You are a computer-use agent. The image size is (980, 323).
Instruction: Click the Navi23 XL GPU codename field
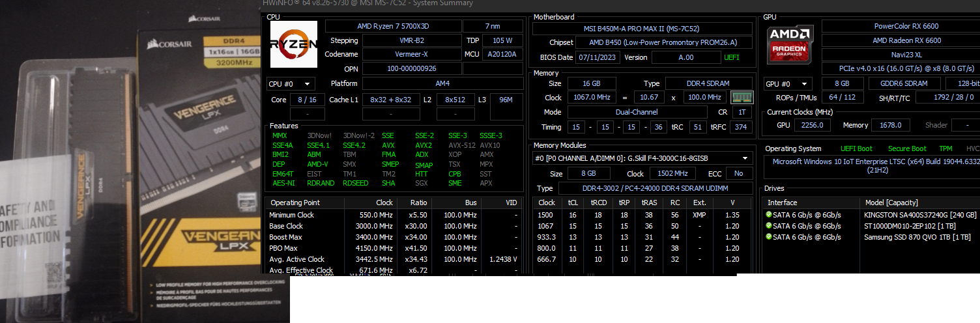coord(901,54)
